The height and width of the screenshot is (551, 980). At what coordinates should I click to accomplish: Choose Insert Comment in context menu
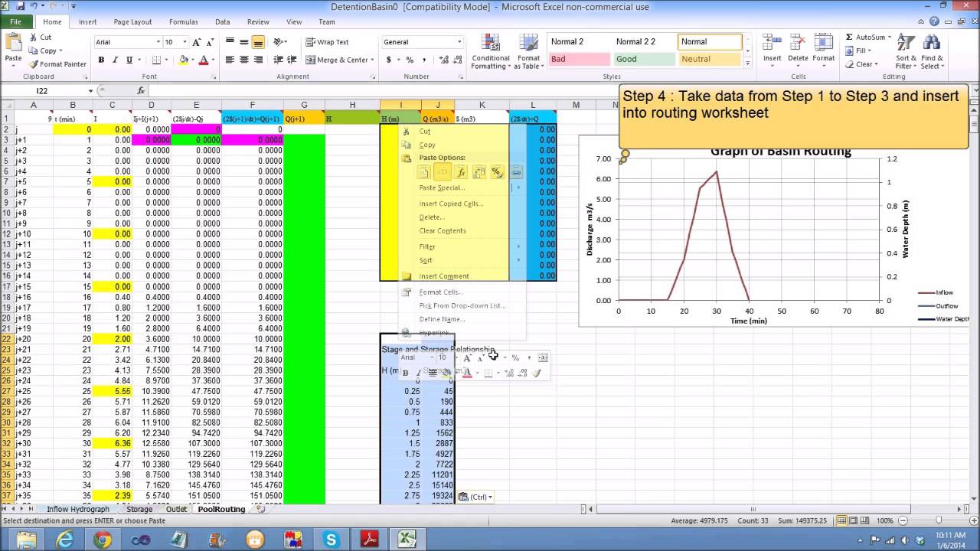pyautogui.click(x=444, y=276)
